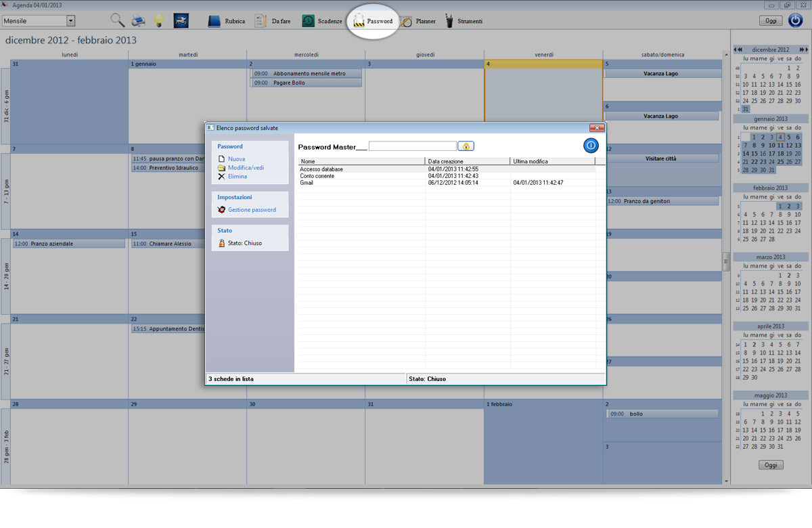Open the Planner section
The height and width of the screenshot is (528, 812).
click(x=418, y=21)
